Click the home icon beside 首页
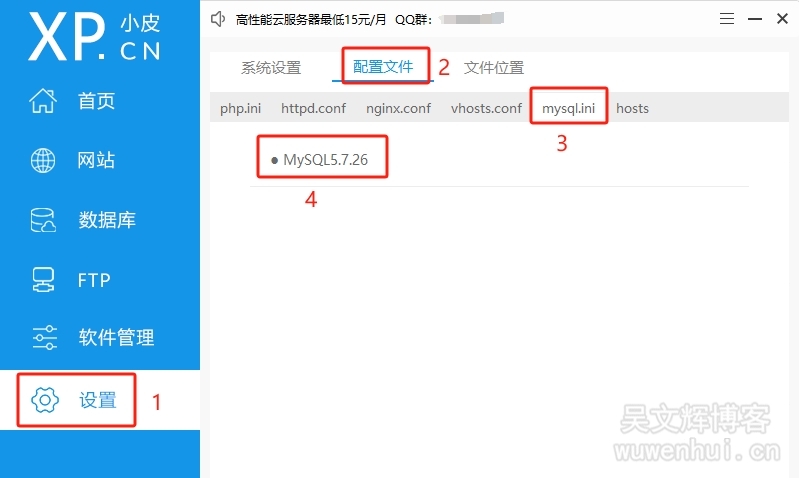Screen dimensions: 799x478 point(44,101)
